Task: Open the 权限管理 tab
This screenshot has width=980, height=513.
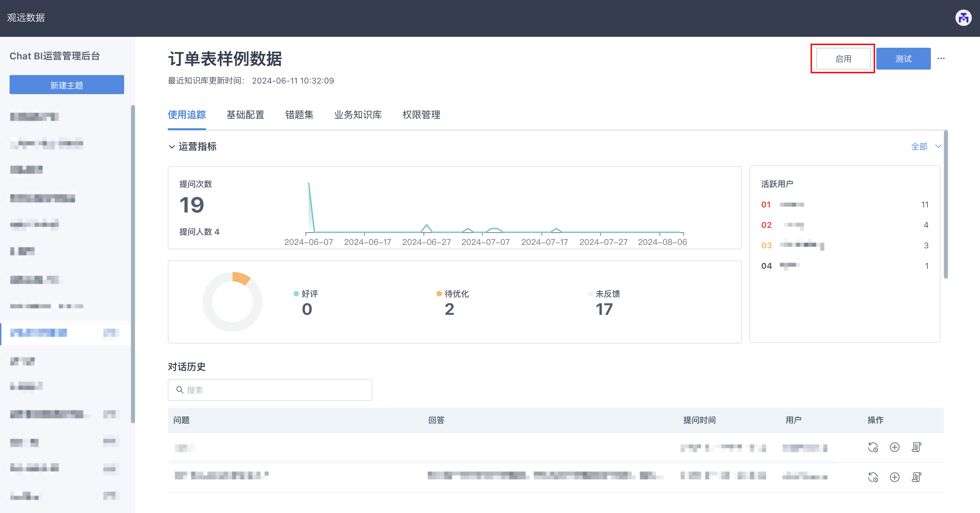Action: 421,115
